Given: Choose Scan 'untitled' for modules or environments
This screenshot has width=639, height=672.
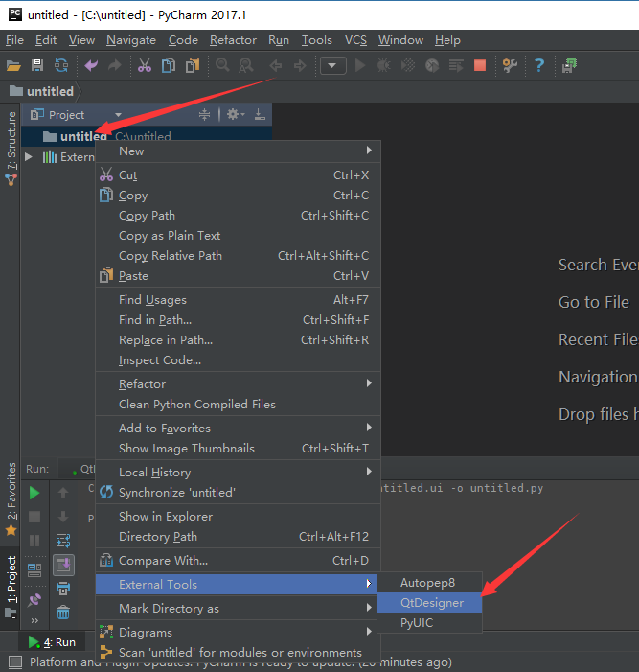Looking at the screenshot, I should click(239, 652).
